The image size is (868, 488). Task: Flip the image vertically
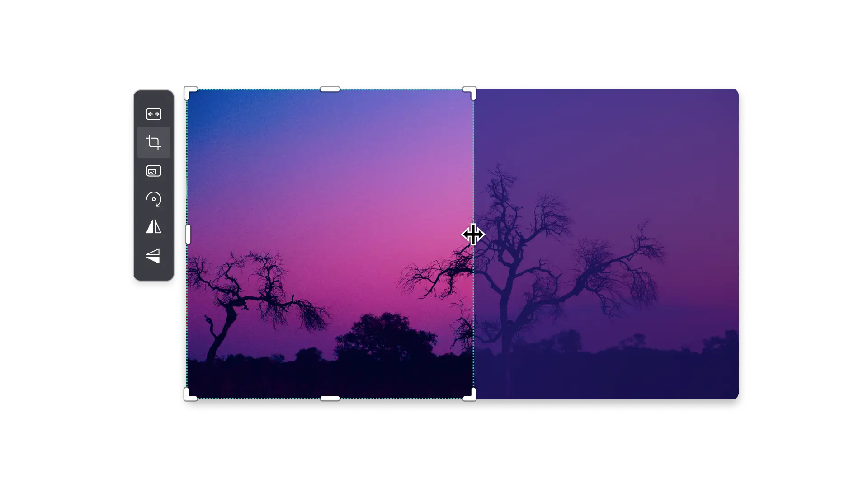[154, 255]
